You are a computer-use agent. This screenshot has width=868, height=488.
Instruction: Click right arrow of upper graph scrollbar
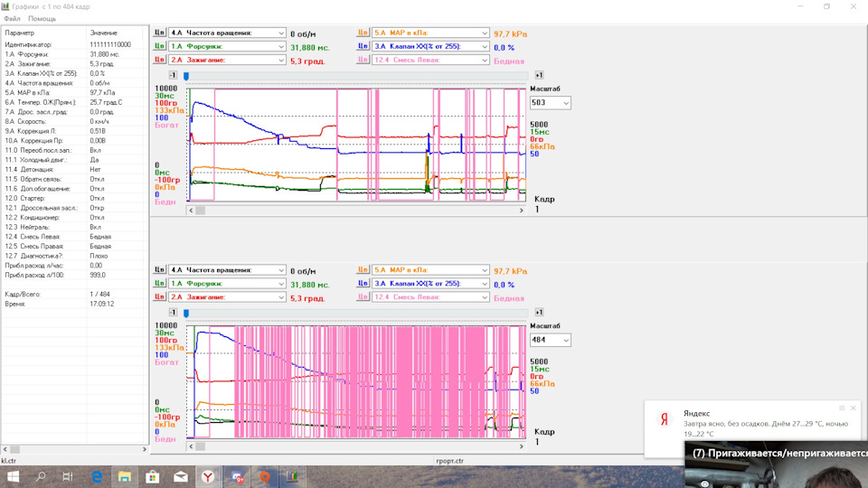[521, 211]
